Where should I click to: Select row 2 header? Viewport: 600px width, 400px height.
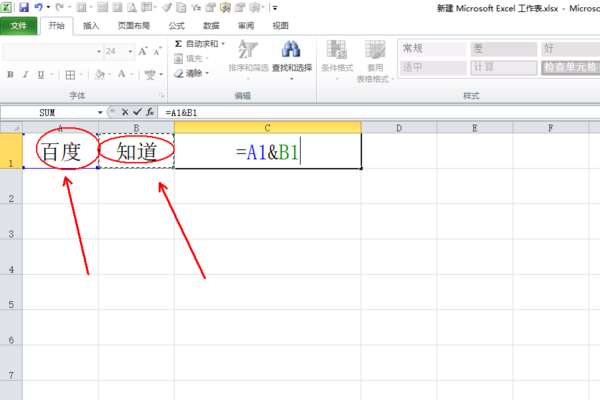click(11, 187)
